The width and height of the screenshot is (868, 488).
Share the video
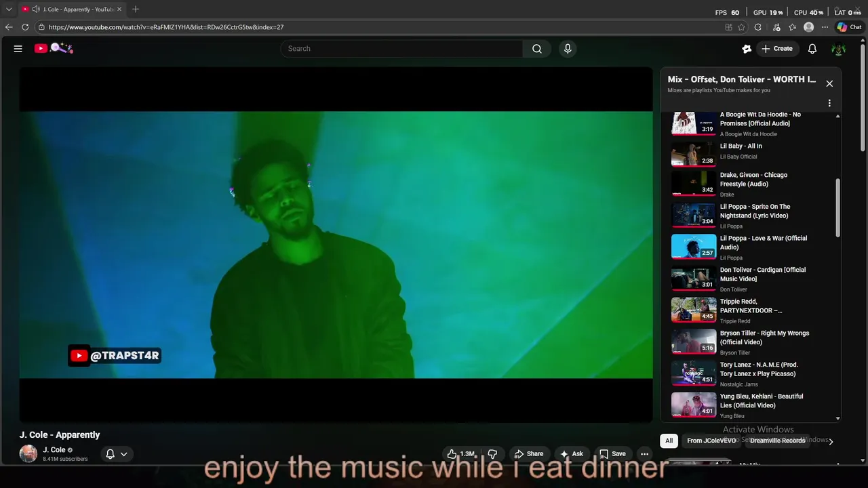pyautogui.click(x=529, y=454)
